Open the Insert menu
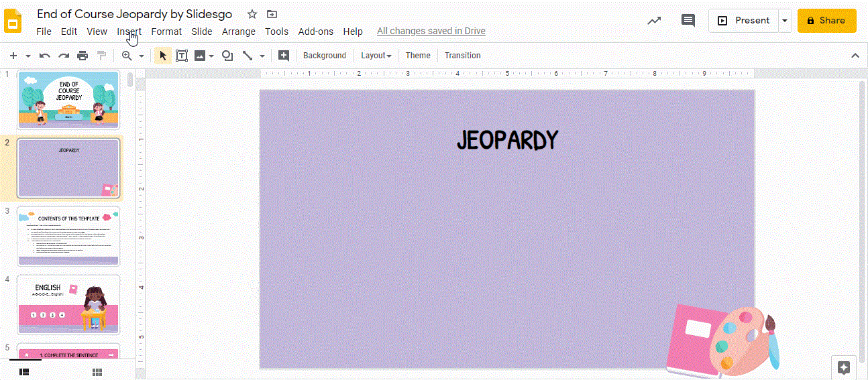Viewport: 868px width, 380px height. click(129, 31)
